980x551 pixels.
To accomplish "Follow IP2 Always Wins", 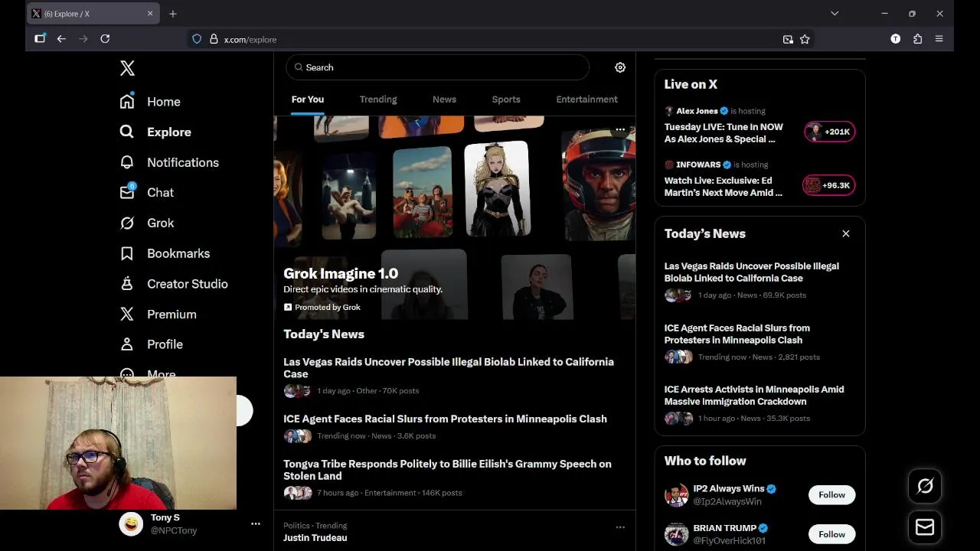I will coord(831,494).
